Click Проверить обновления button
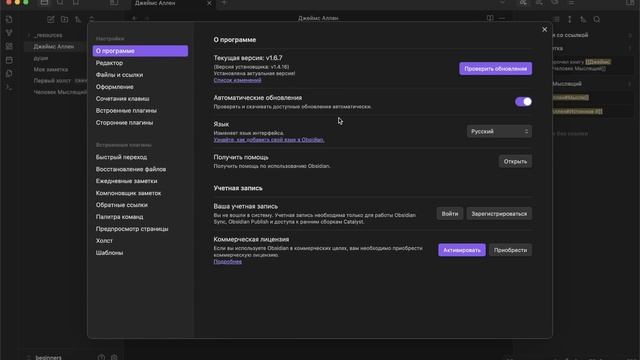The width and height of the screenshot is (640, 360). pyautogui.click(x=496, y=69)
